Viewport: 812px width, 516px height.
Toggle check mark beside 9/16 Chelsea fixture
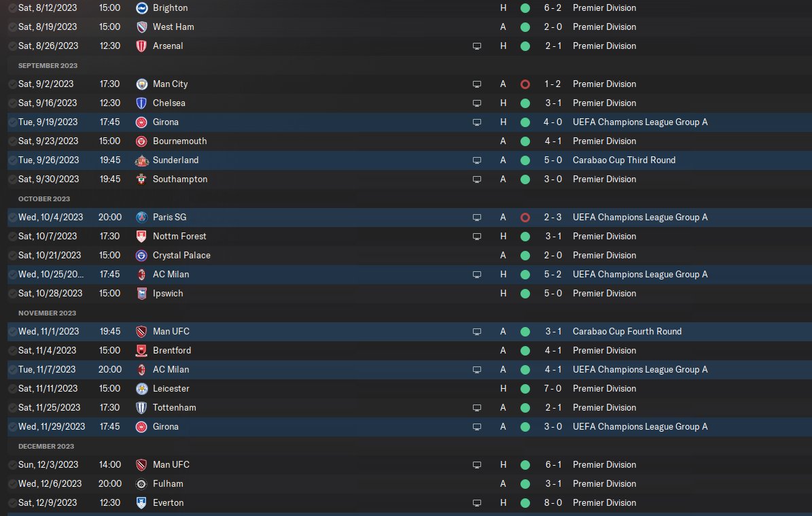pos(12,103)
